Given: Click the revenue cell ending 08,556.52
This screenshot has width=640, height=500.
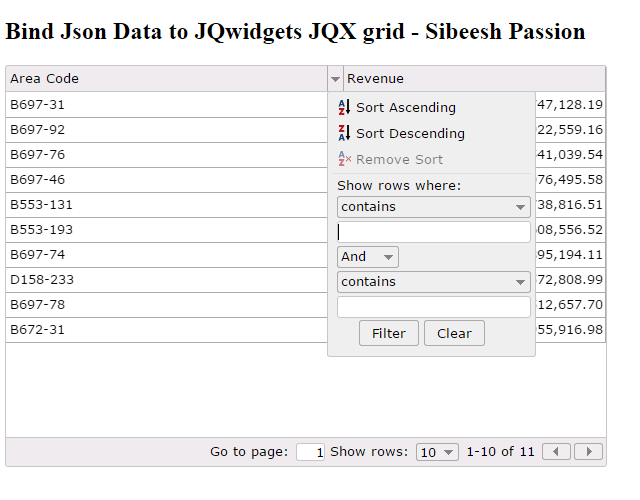Looking at the screenshot, I should tap(570, 230).
